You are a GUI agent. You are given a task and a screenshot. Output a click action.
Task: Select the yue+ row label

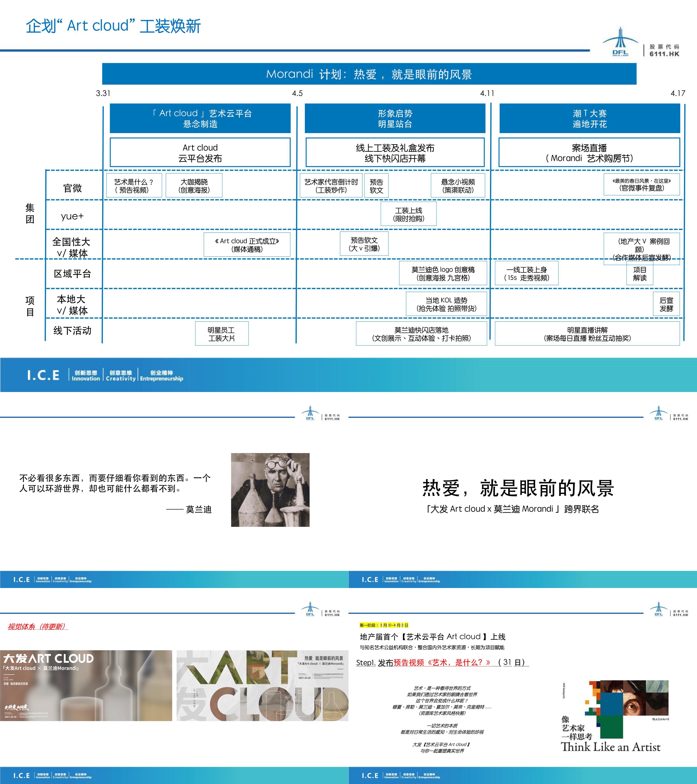(x=72, y=216)
